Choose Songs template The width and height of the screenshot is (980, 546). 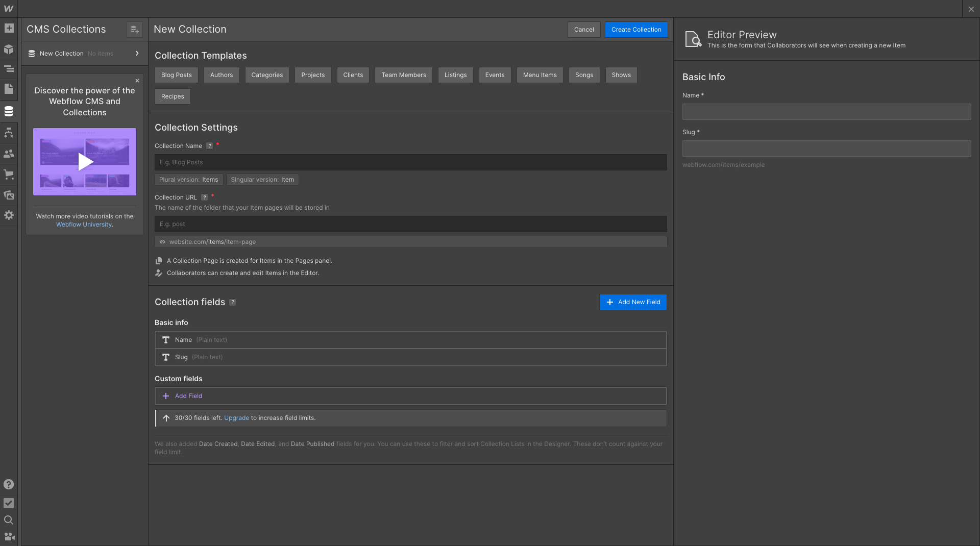[584, 75]
